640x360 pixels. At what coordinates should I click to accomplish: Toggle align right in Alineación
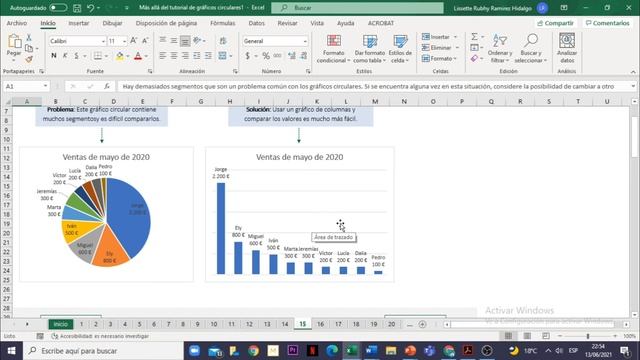click(185, 56)
